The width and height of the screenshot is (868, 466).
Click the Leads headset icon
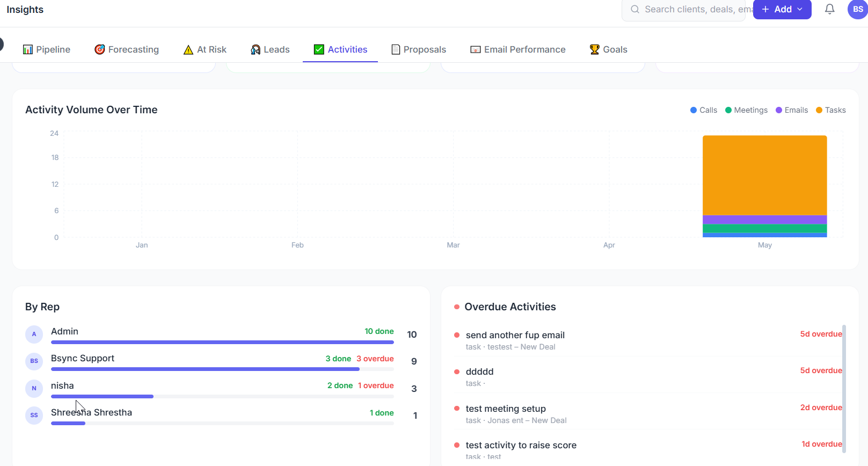[x=256, y=49]
